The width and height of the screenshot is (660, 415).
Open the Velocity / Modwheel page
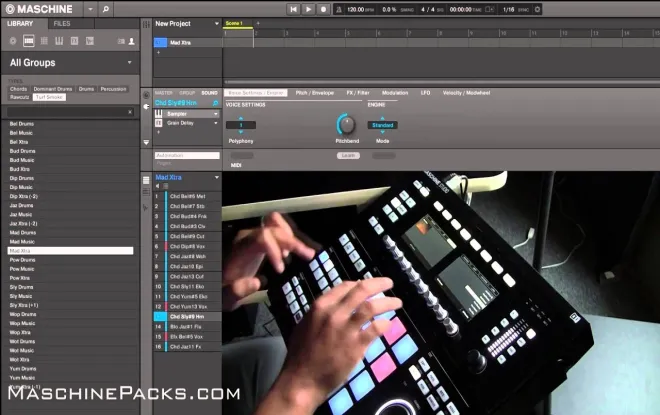[466, 93]
